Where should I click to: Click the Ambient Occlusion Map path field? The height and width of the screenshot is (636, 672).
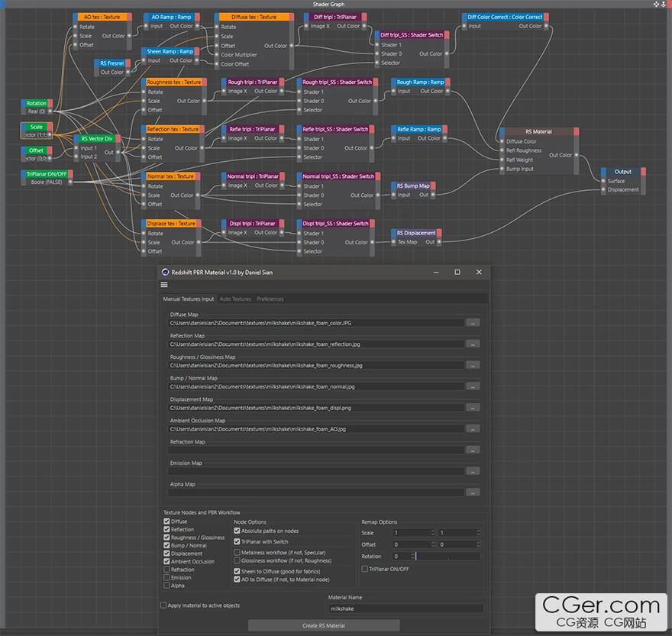coord(316,429)
